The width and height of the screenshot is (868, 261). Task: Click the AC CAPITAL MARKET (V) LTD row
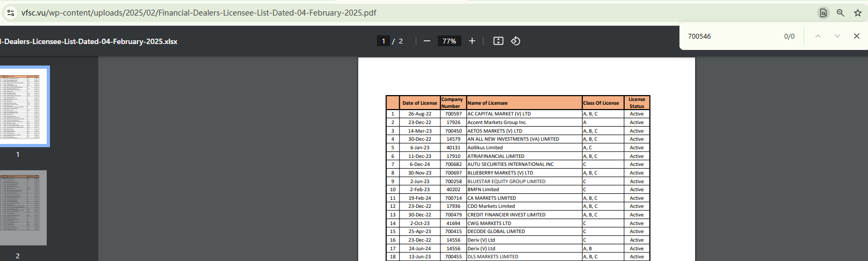499,114
